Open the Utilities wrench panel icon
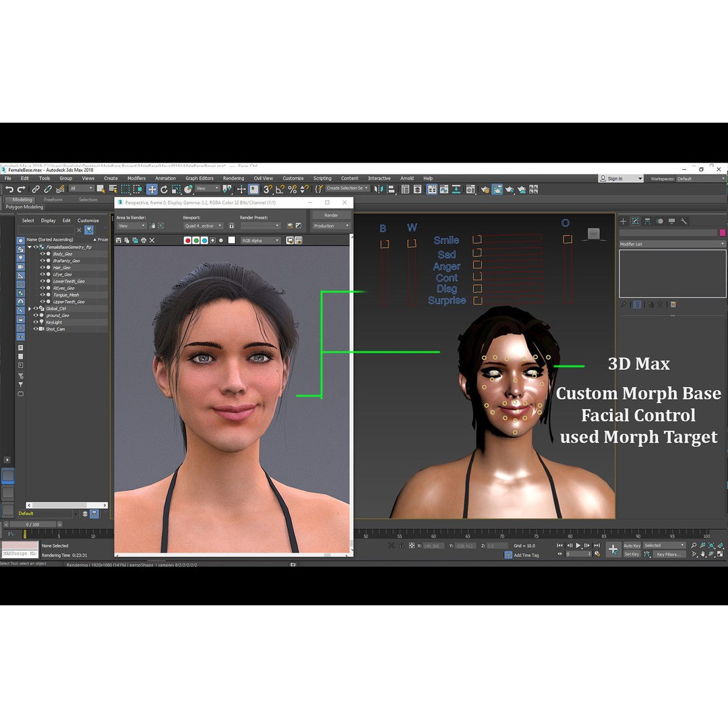Image resolution: width=728 pixels, height=728 pixels. pyautogui.click(x=684, y=221)
